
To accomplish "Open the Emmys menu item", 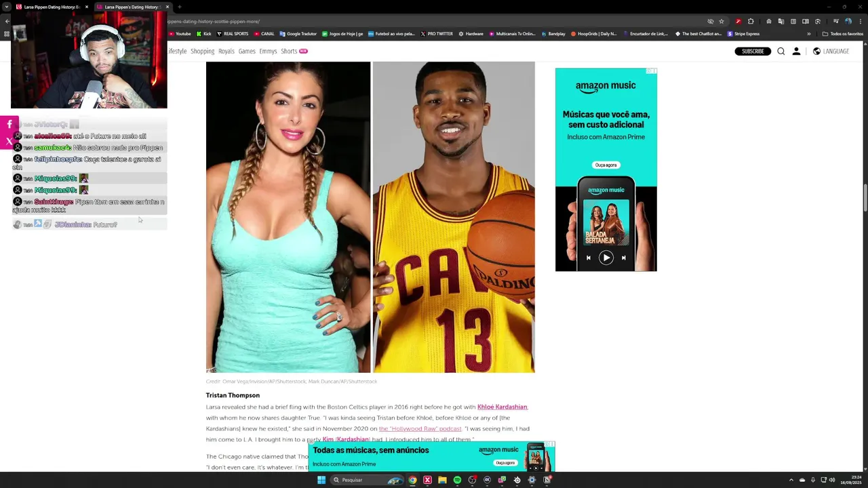I will pos(268,52).
